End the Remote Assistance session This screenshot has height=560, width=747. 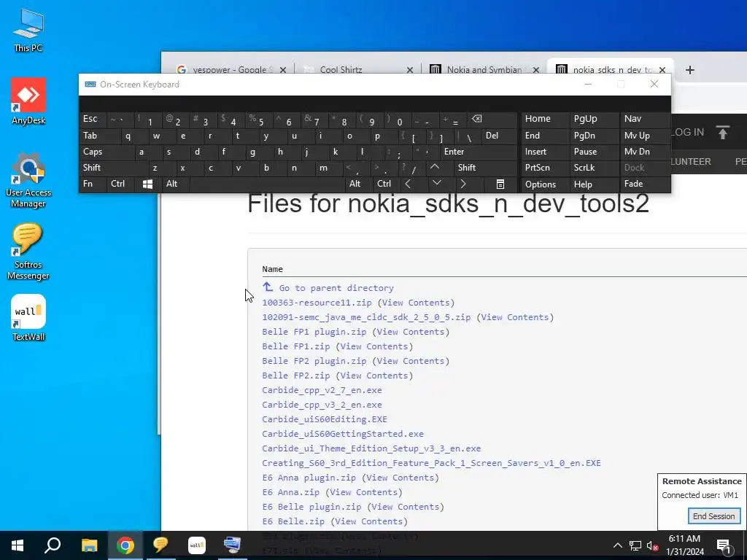tap(713, 516)
